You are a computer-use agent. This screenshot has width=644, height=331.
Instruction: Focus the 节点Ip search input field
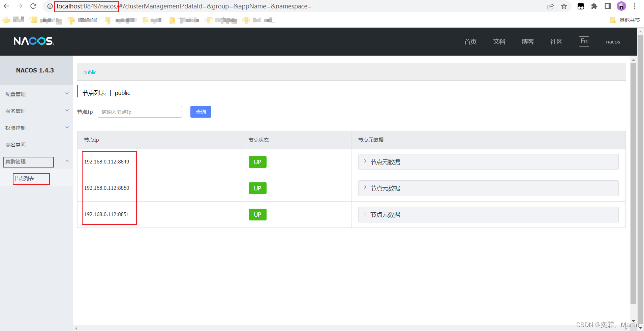click(140, 112)
